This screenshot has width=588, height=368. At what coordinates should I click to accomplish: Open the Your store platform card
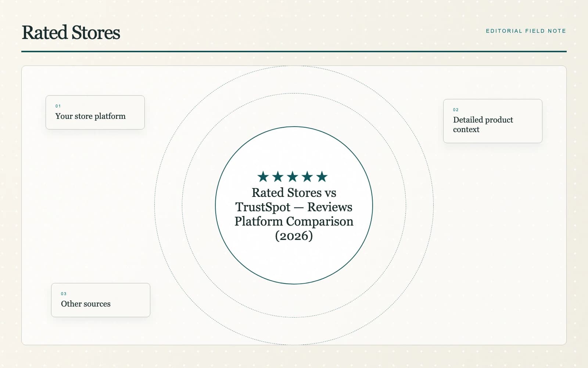point(95,112)
